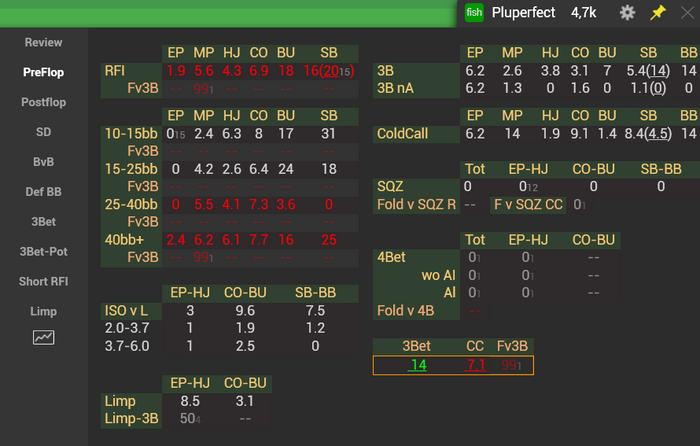Click ColdCall SB value 8.4(4.5)
The height and width of the screenshot is (446, 700).
(648, 133)
